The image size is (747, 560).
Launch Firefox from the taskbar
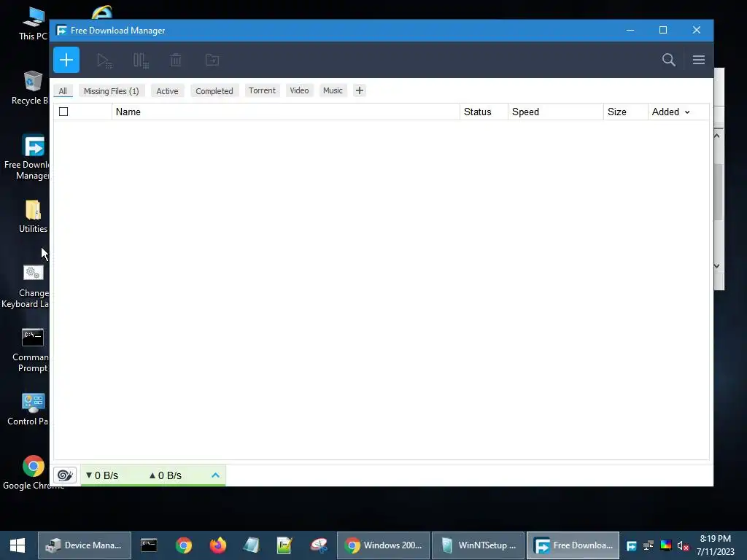(x=217, y=545)
